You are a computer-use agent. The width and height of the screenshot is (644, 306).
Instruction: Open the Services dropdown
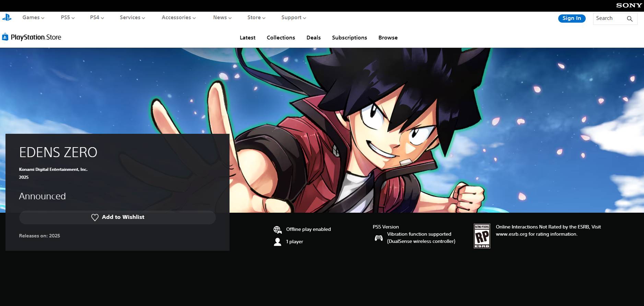click(132, 17)
